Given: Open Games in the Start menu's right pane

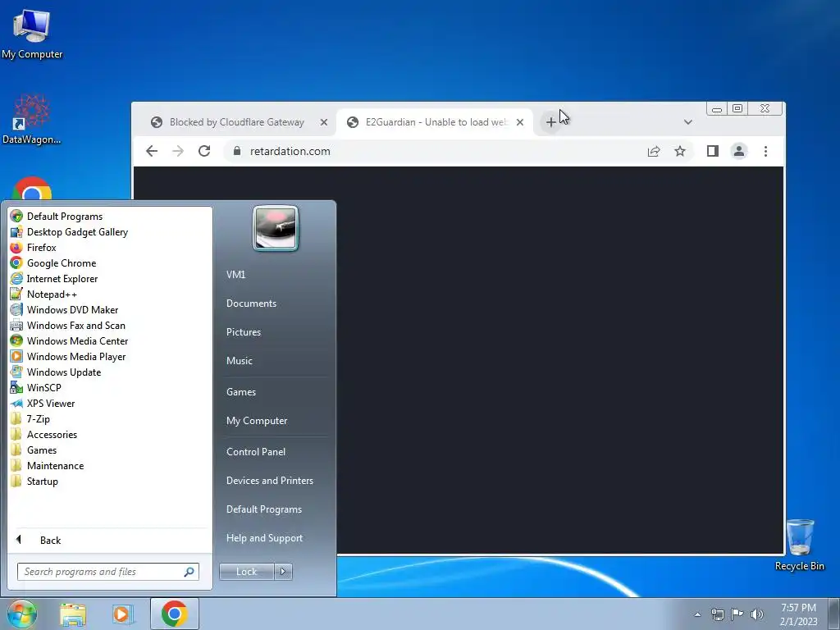Looking at the screenshot, I should click(241, 392).
